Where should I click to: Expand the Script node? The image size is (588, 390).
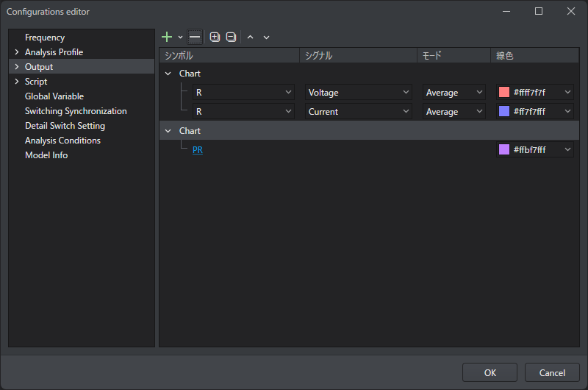click(16, 82)
